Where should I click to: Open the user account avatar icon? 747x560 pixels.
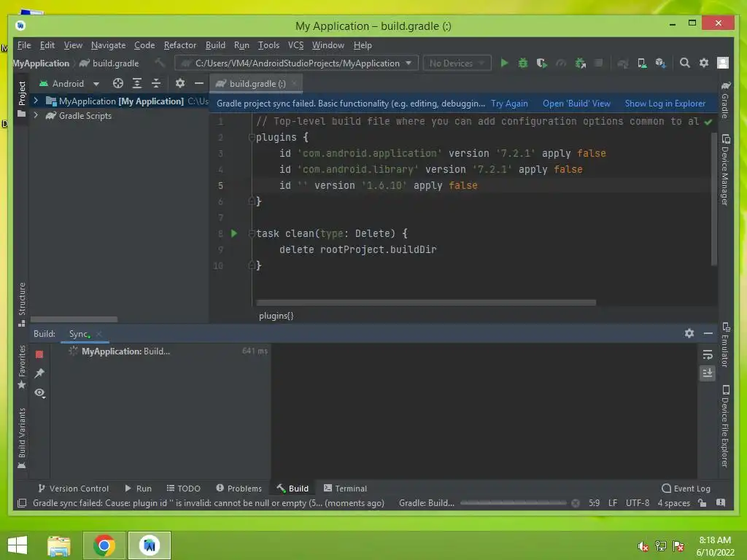tap(723, 63)
